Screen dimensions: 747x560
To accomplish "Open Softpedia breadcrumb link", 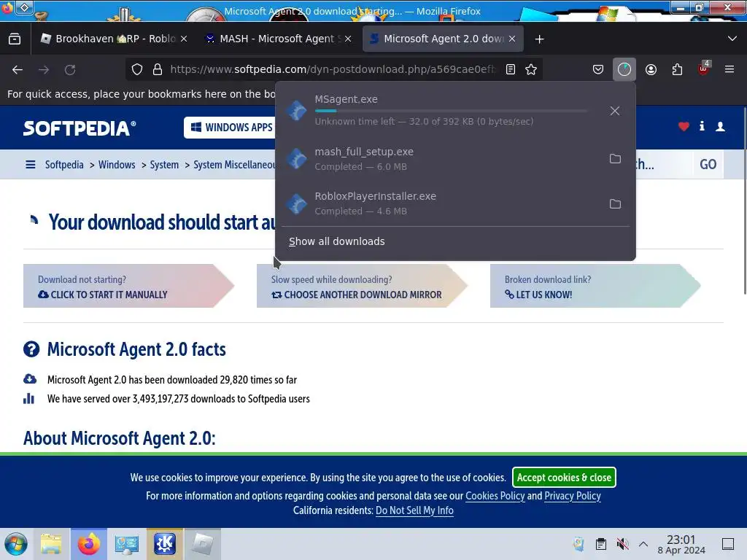I will [64, 165].
